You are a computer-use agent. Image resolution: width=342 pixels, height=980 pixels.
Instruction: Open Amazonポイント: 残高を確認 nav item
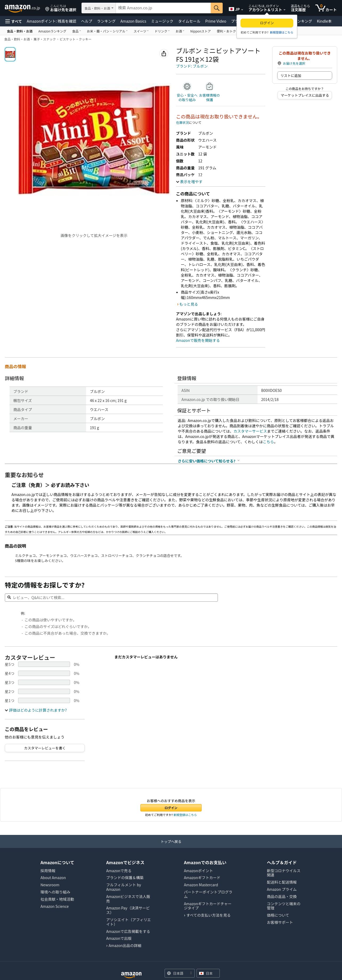tap(51, 21)
